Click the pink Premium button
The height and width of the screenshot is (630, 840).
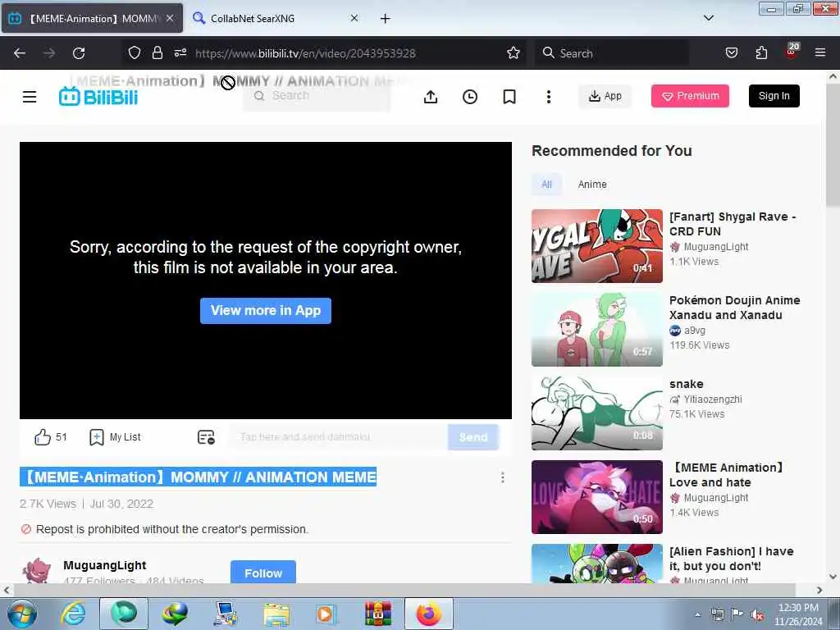click(690, 96)
